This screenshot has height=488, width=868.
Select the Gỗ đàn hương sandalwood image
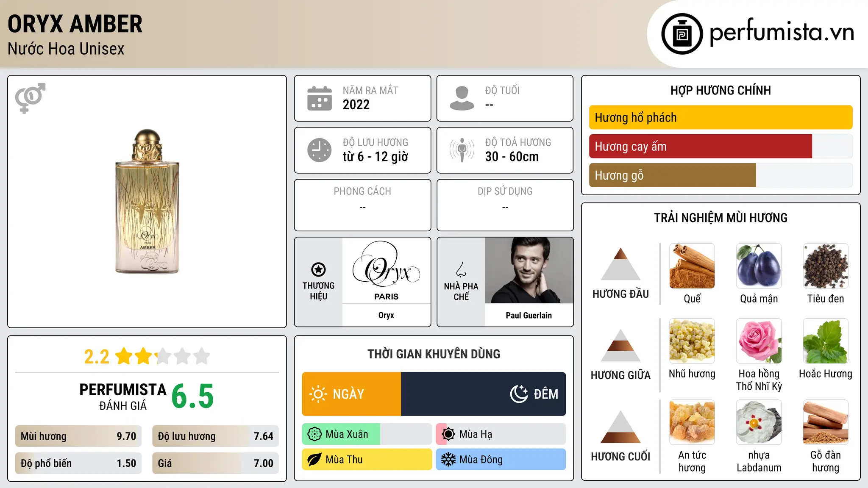coord(826,422)
